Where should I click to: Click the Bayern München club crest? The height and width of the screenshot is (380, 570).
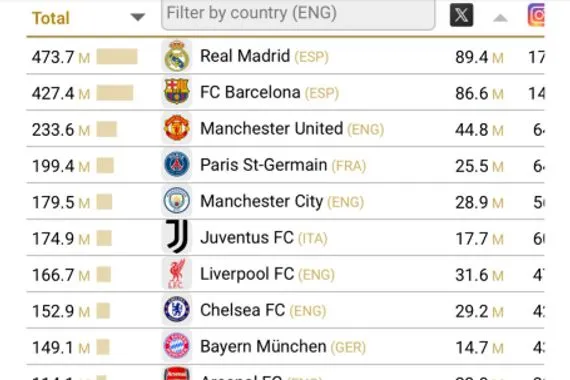pyautogui.click(x=177, y=346)
